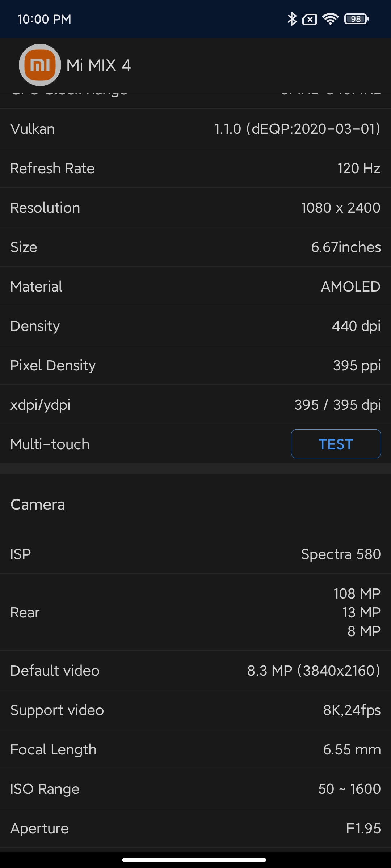This screenshot has height=868, width=391.
Task: Tap the Wi-Fi signal icon
Action: click(330, 19)
